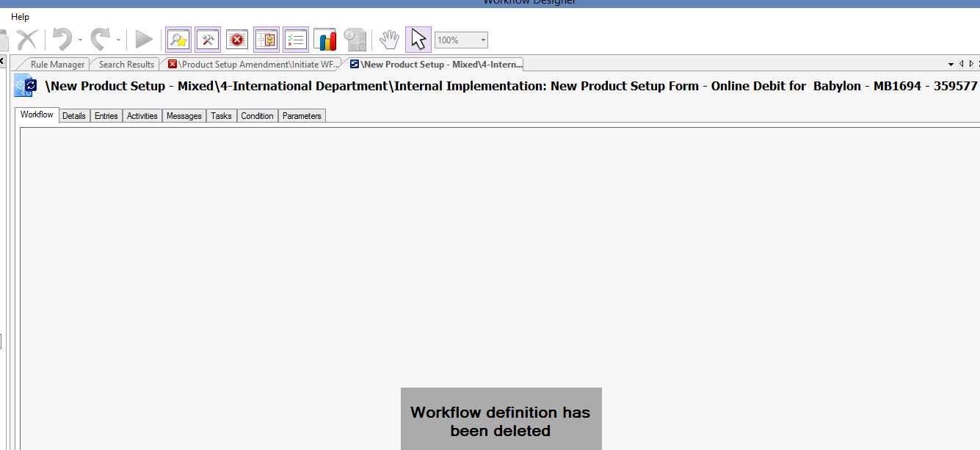
Task: Click the red X error window icon
Action: (237, 40)
